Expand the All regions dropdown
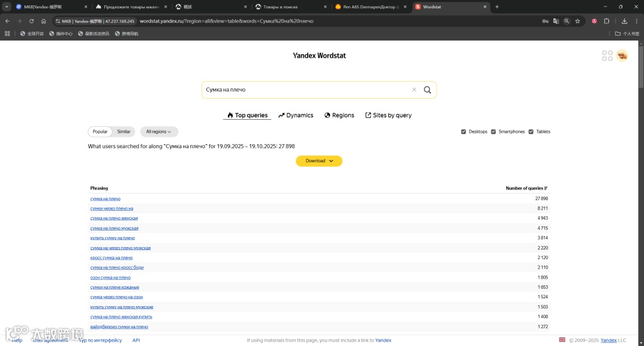The height and width of the screenshot is (346, 644). 159,132
